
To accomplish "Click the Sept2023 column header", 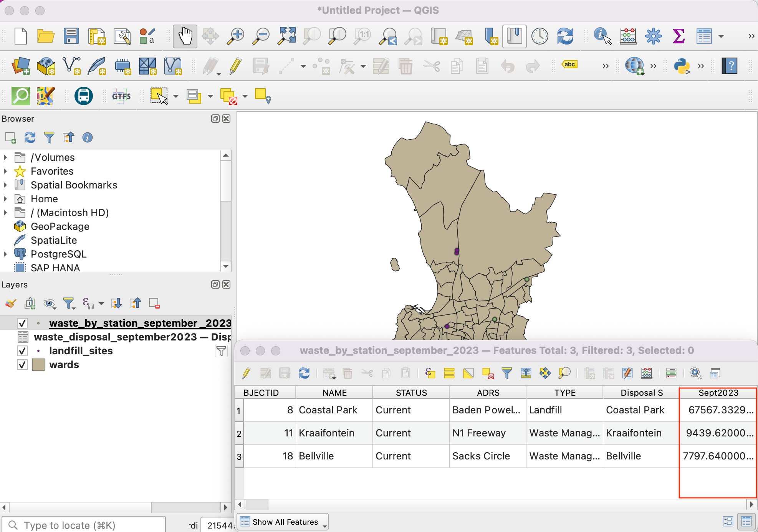I will point(718,393).
